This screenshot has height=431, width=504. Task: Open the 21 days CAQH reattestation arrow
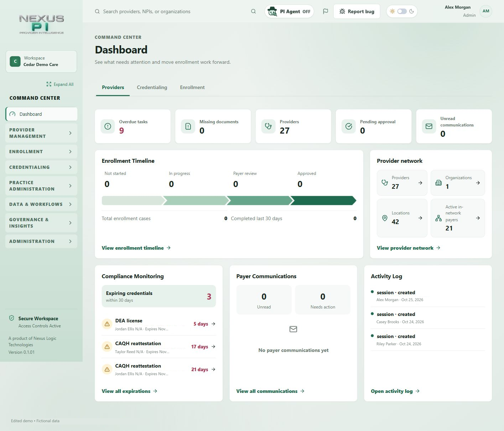click(x=213, y=369)
